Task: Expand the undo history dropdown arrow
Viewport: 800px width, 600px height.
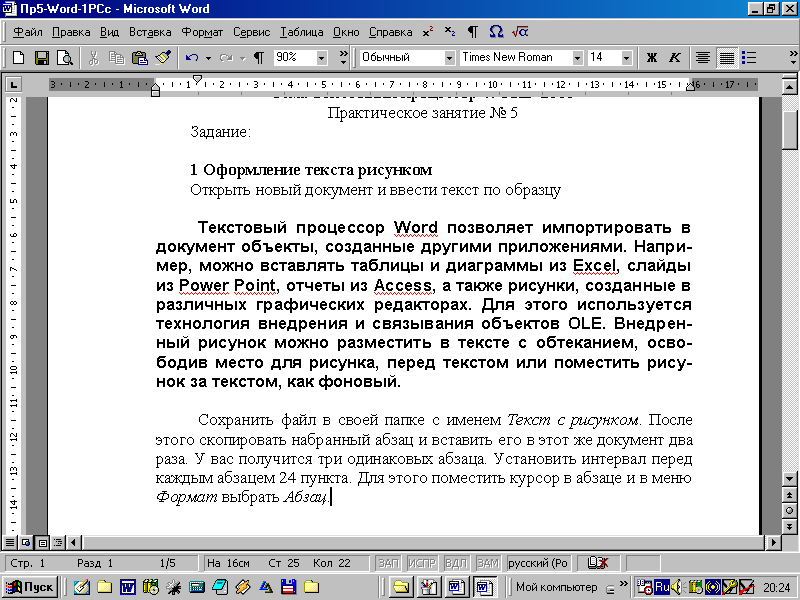Action: click(x=208, y=58)
